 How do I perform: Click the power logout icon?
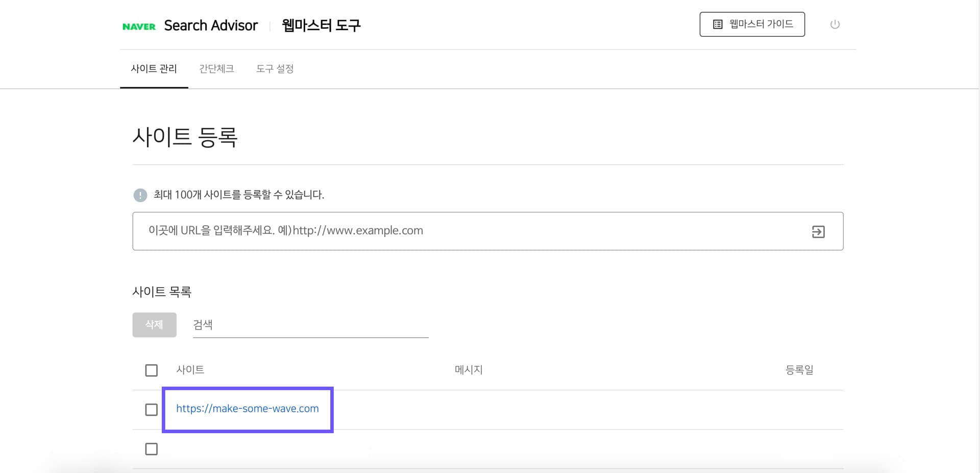click(835, 24)
